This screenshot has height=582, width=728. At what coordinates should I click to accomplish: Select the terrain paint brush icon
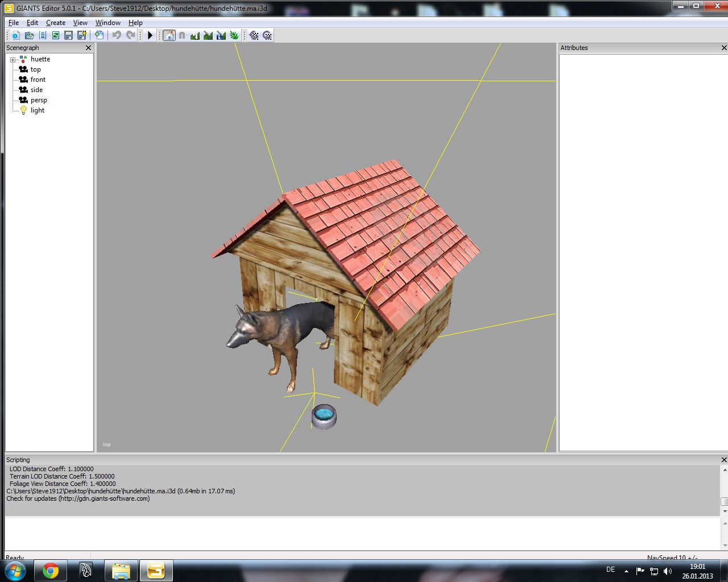click(208, 35)
